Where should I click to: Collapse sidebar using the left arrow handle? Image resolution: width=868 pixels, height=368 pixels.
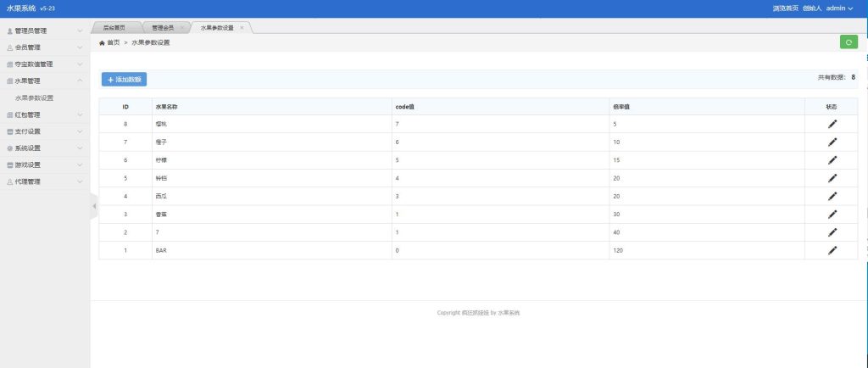(x=94, y=206)
